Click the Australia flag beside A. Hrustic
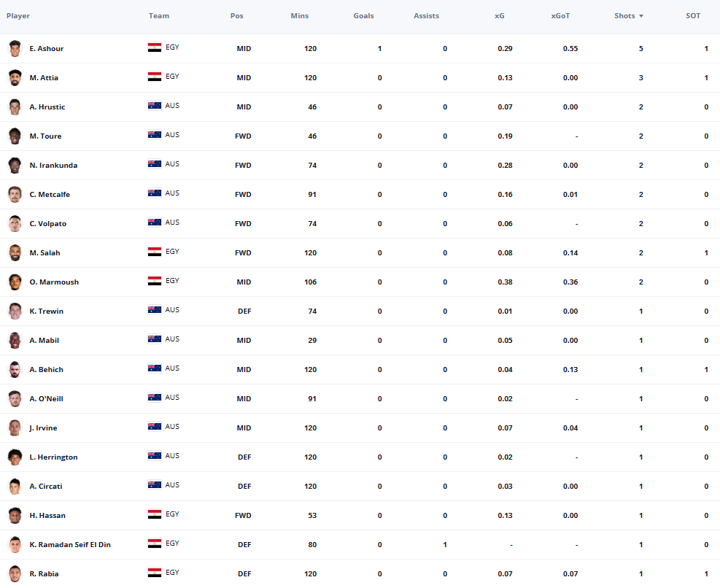Screen dimensions: 720x588 (155, 106)
